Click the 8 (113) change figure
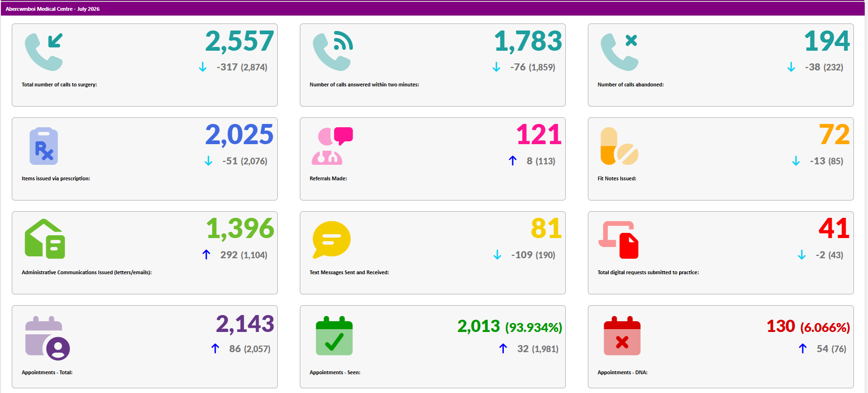The image size is (868, 393). click(541, 161)
